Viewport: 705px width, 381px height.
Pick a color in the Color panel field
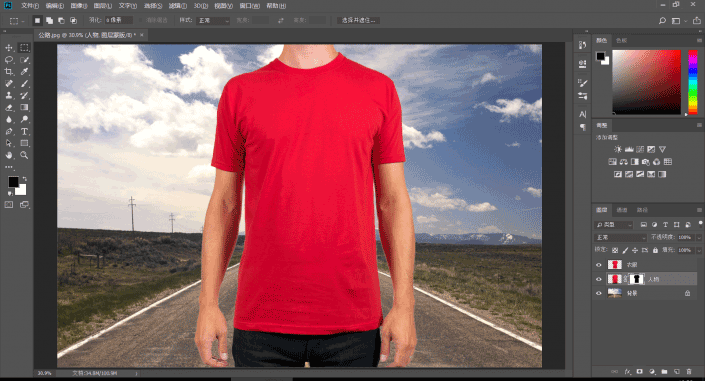point(647,82)
